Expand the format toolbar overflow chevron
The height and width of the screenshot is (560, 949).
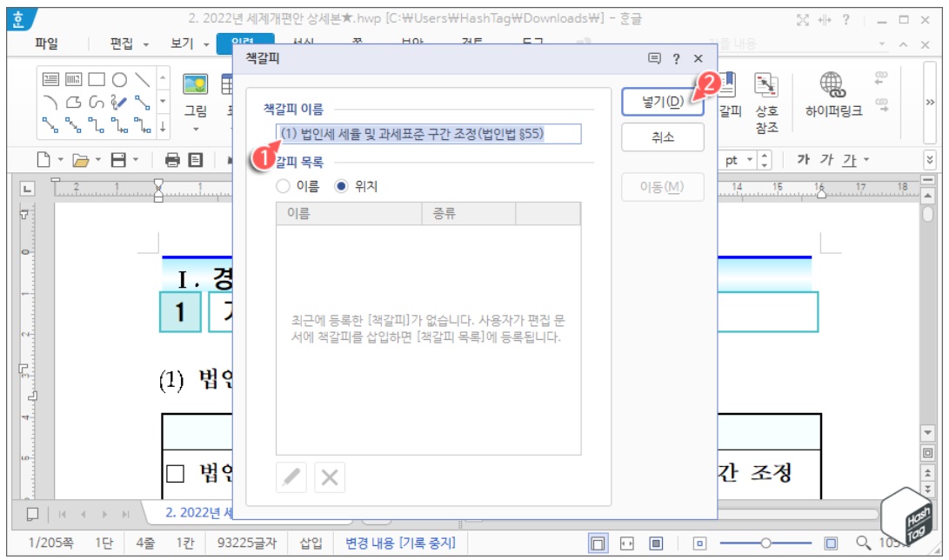[930, 160]
